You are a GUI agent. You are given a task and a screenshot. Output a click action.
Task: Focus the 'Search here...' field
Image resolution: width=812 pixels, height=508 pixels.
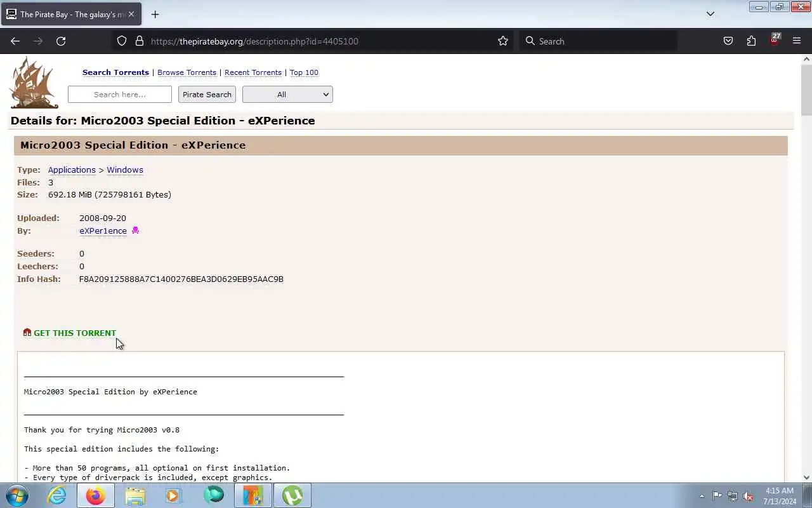[x=120, y=95]
